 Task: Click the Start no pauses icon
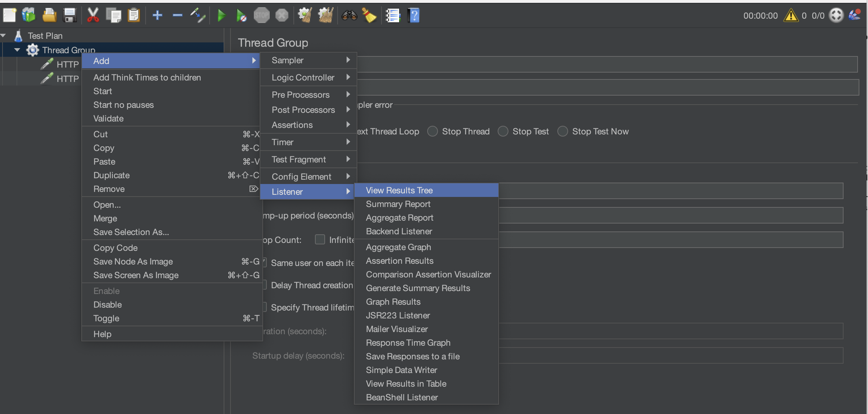tap(241, 15)
